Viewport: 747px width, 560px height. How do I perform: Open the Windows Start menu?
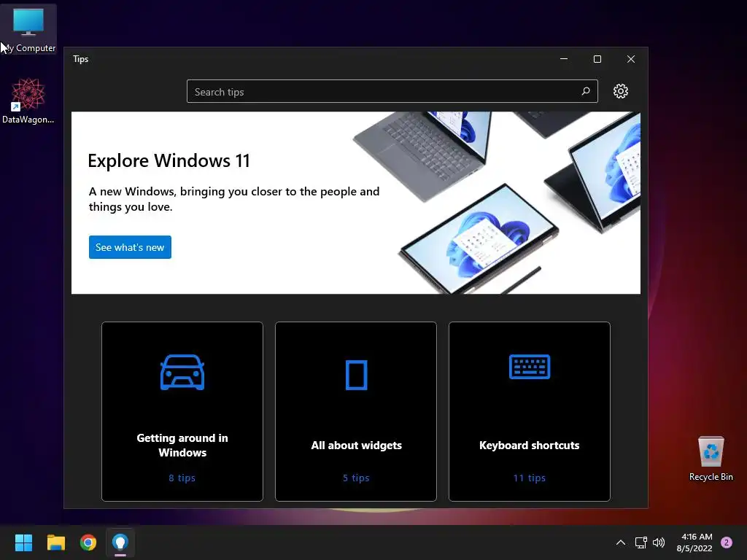23,542
